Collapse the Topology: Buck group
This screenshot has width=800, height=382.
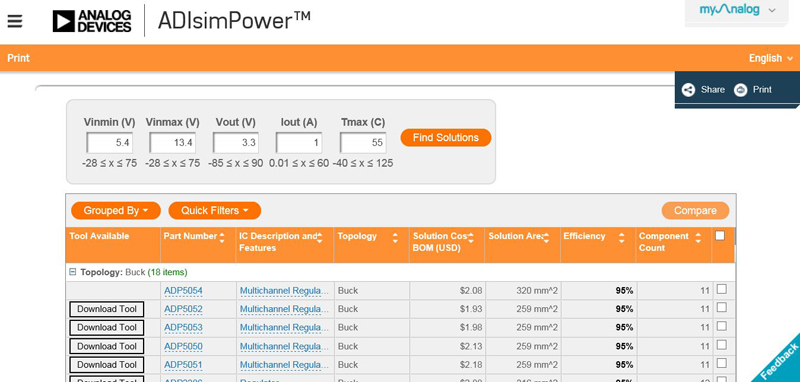coord(72,272)
